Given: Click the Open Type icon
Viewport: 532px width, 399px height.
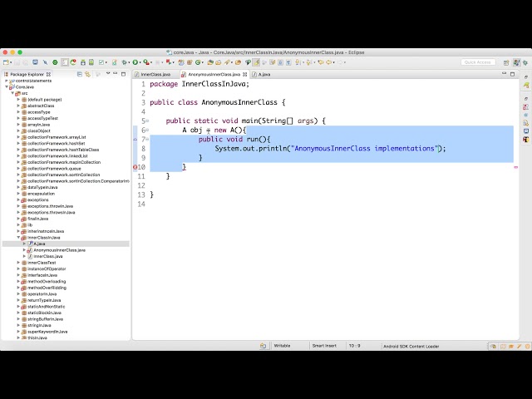Looking at the screenshot, I should coord(210,62).
